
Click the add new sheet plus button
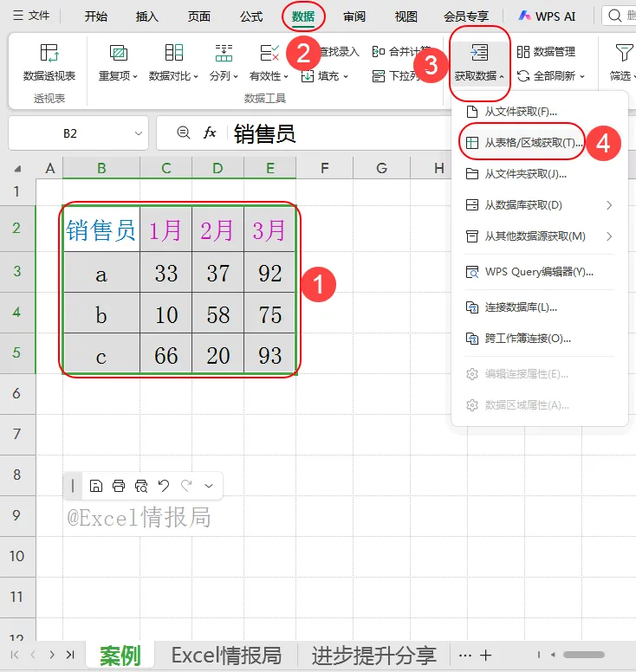(x=485, y=656)
